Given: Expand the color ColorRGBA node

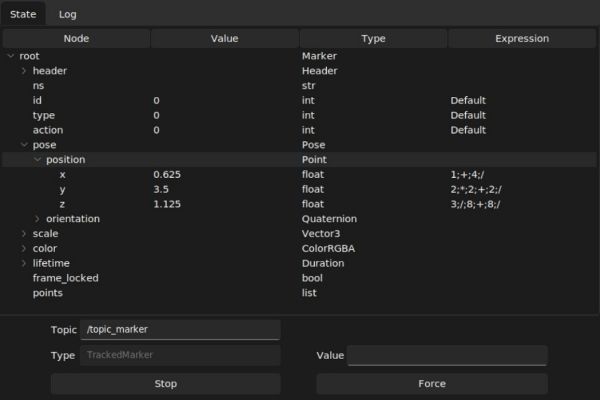Looking at the screenshot, I should (x=24, y=248).
